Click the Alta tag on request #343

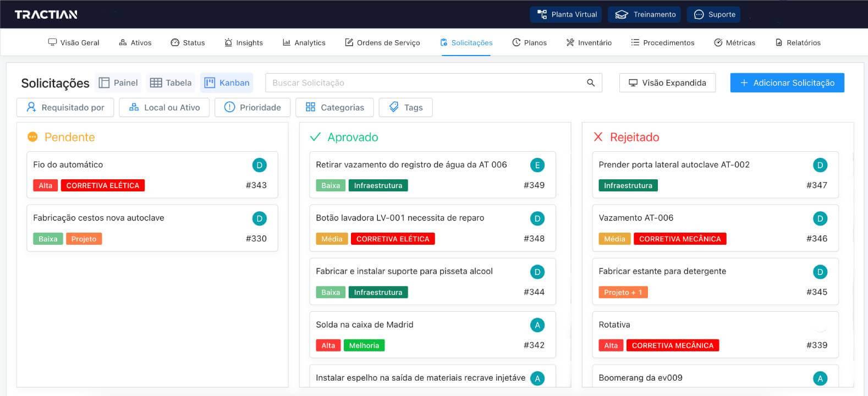pos(46,185)
